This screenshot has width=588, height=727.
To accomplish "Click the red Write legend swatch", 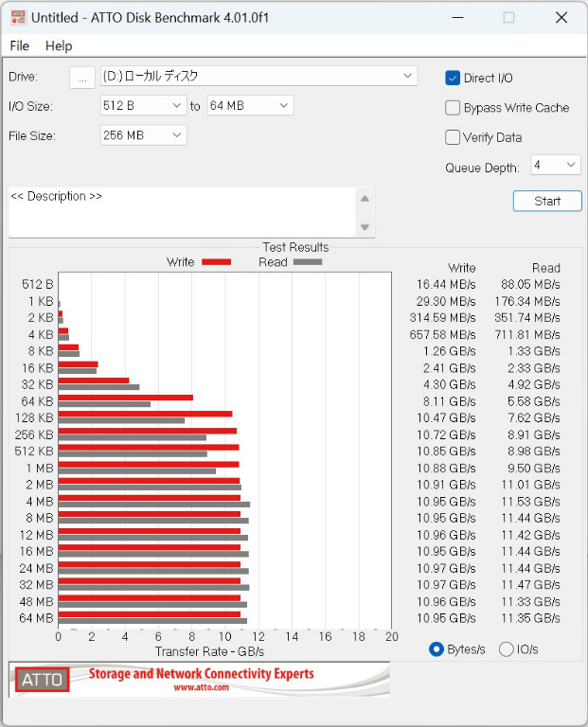I will (x=216, y=262).
